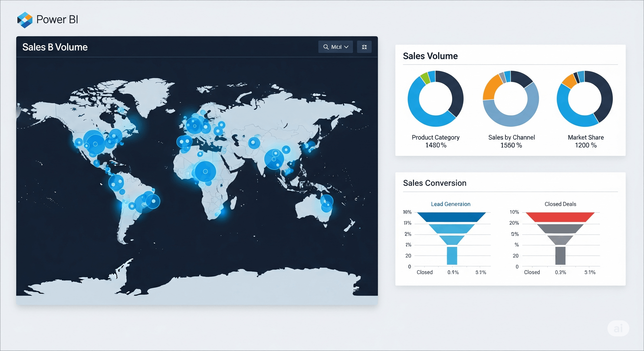The height and width of the screenshot is (351, 644).
Task: Click the Closed Deals chart title
Action: tap(560, 204)
